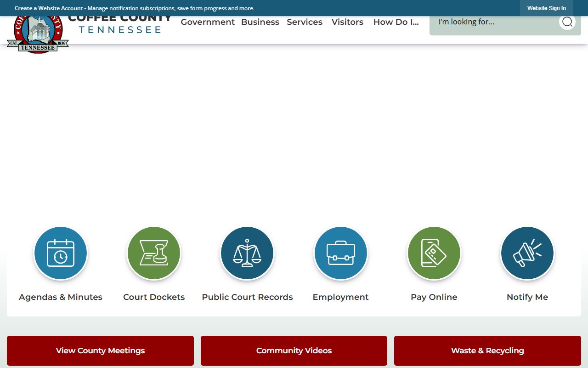Click the Employment text label
The height and width of the screenshot is (368, 588).
(341, 297)
